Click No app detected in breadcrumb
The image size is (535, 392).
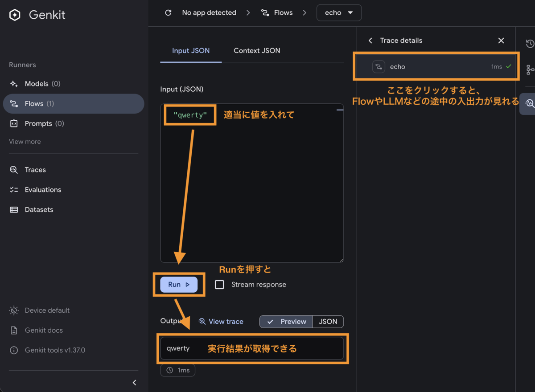click(209, 12)
